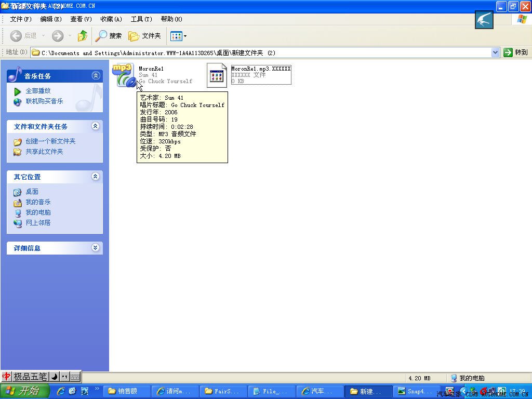Click the address bar path field
This screenshot has width=532, height=399.
260,52
